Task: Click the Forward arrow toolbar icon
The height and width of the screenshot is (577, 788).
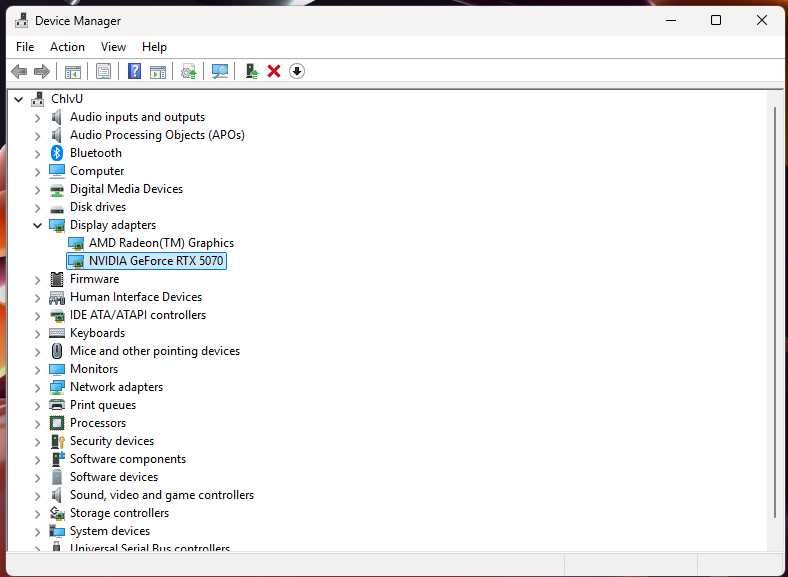Action: 42,71
